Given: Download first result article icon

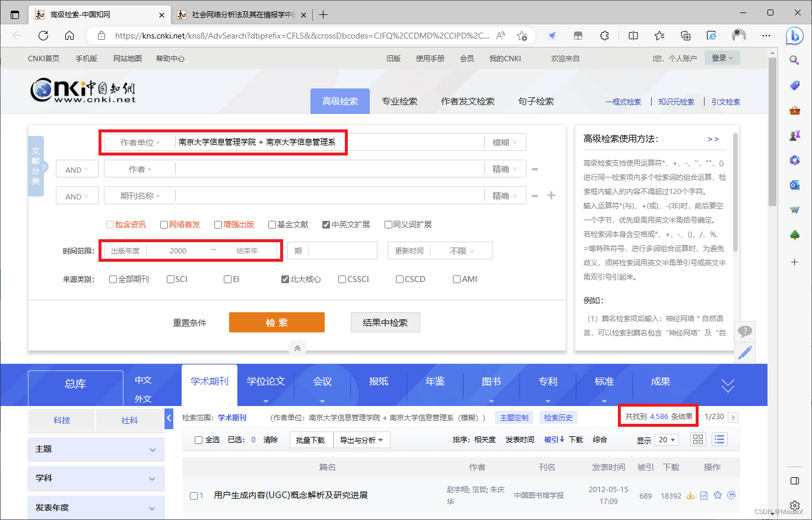Looking at the screenshot, I should pyautogui.click(x=690, y=495).
